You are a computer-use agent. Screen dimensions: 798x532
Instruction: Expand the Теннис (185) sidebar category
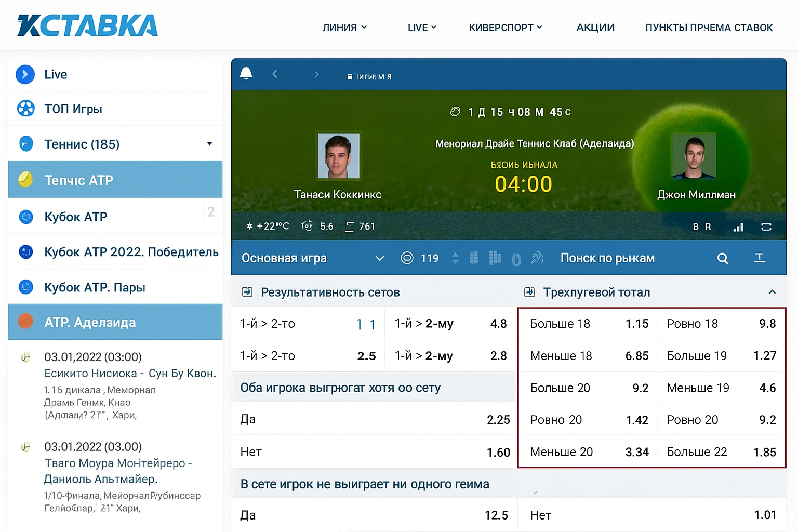pyautogui.click(x=209, y=144)
